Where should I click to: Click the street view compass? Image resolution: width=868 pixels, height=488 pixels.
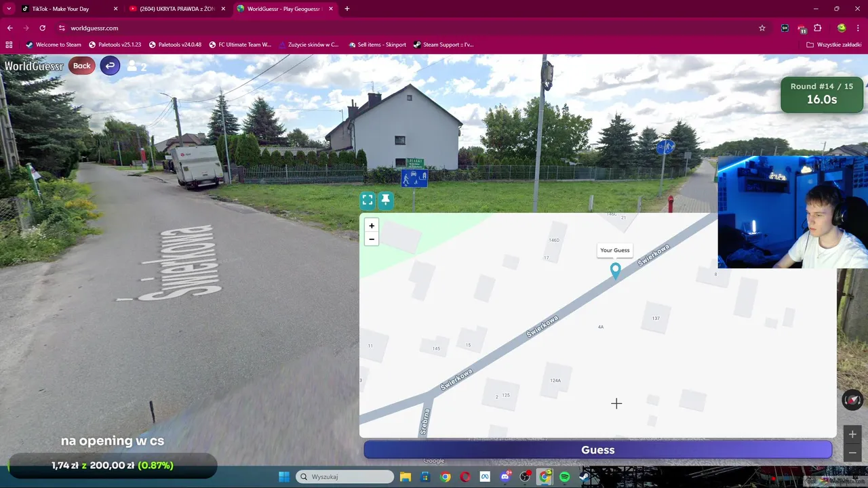click(852, 400)
